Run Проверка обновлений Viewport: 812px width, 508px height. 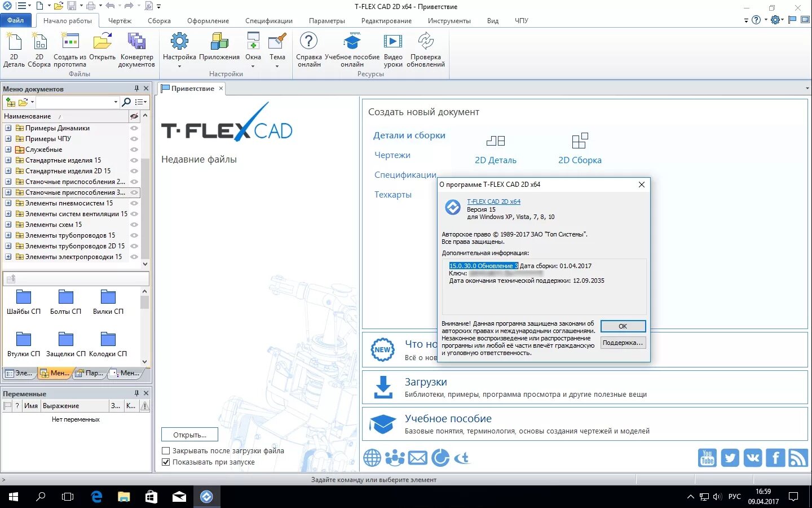point(426,50)
